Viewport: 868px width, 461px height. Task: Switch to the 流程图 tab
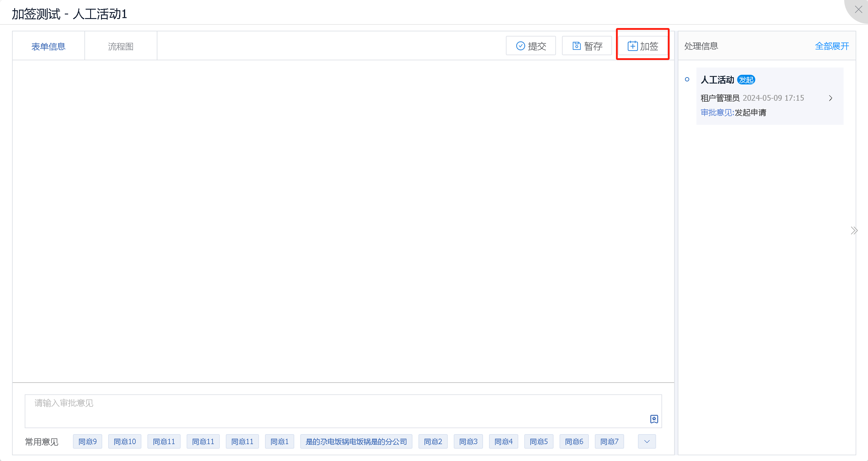121,46
